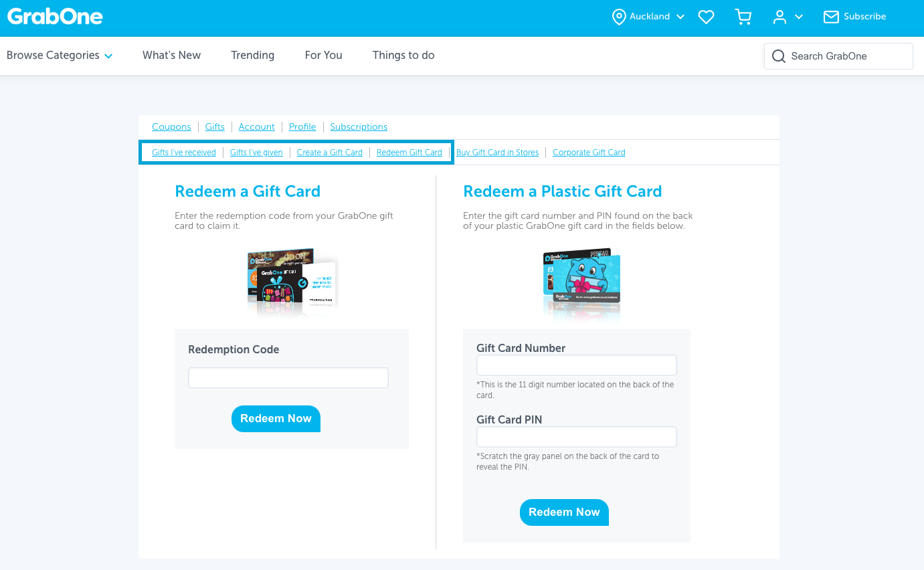Click Create a Gift Card link
Image resolution: width=924 pixels, height=570 pixels.
pos(330,153)
